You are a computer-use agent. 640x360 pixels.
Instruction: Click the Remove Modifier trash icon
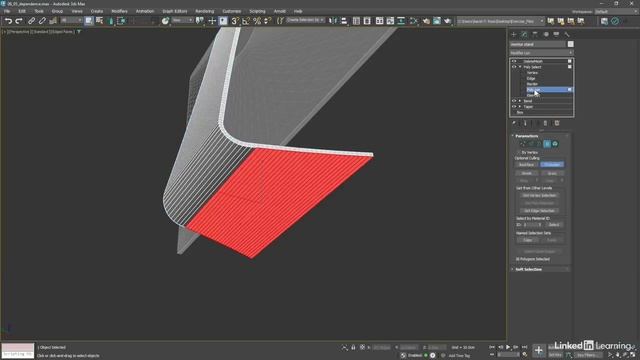click(x=545, y=123)
